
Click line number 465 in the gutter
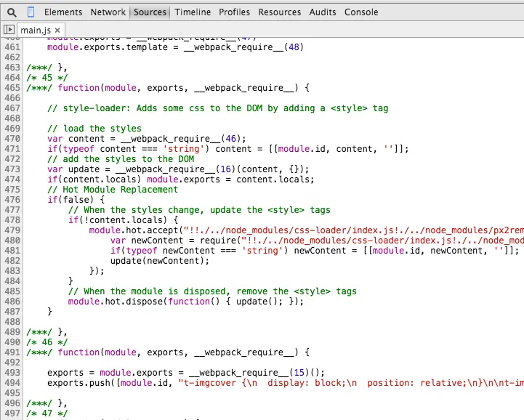coord(12,88)
